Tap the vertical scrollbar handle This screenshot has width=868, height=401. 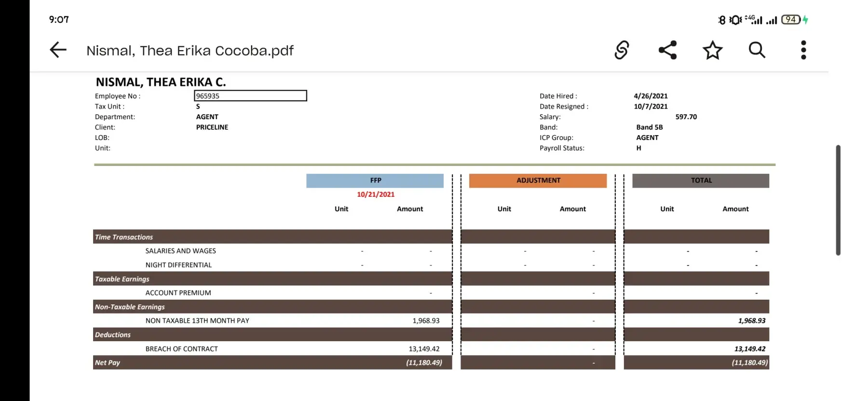coord(838,200)
